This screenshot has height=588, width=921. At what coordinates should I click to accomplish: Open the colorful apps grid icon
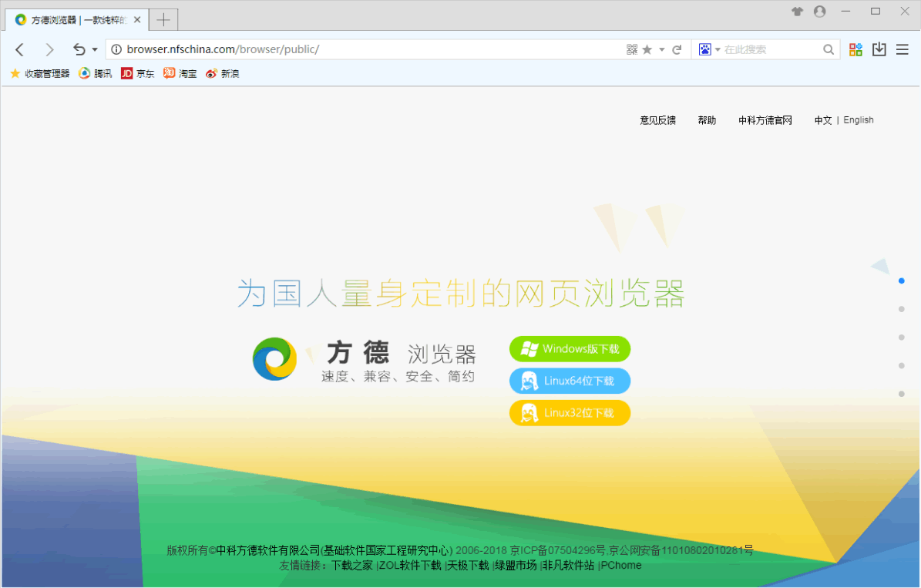click(855, 49)
